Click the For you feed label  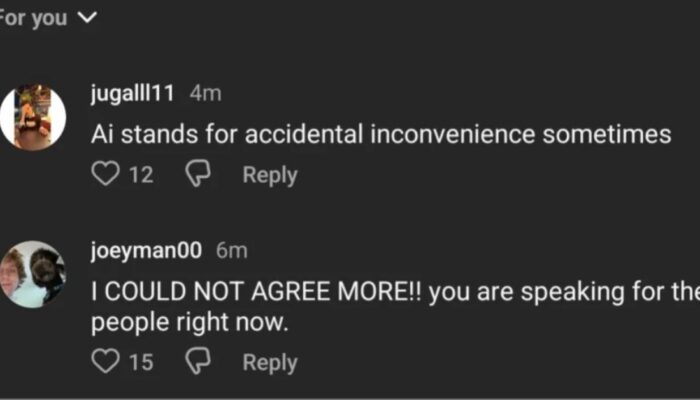pyautogui.click(x=34, y=19)
